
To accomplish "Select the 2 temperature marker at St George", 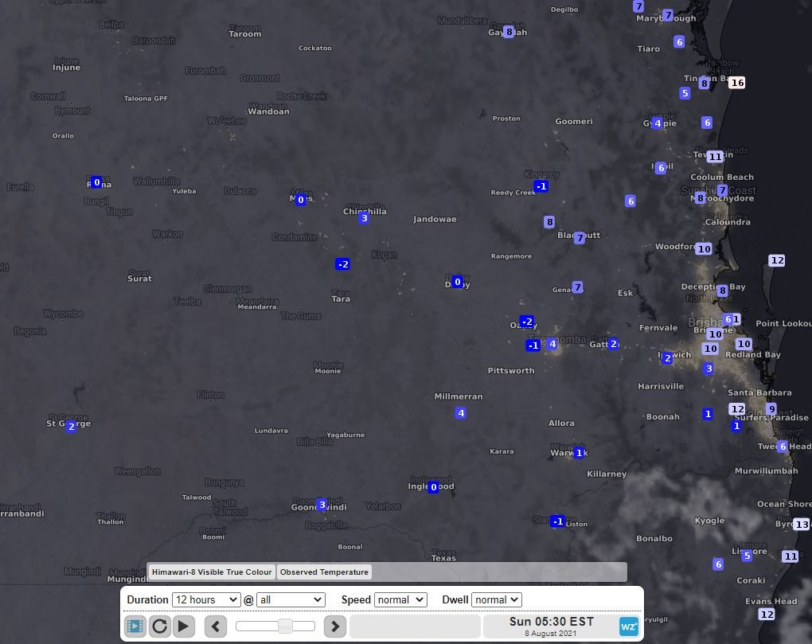I will (71, 427).
